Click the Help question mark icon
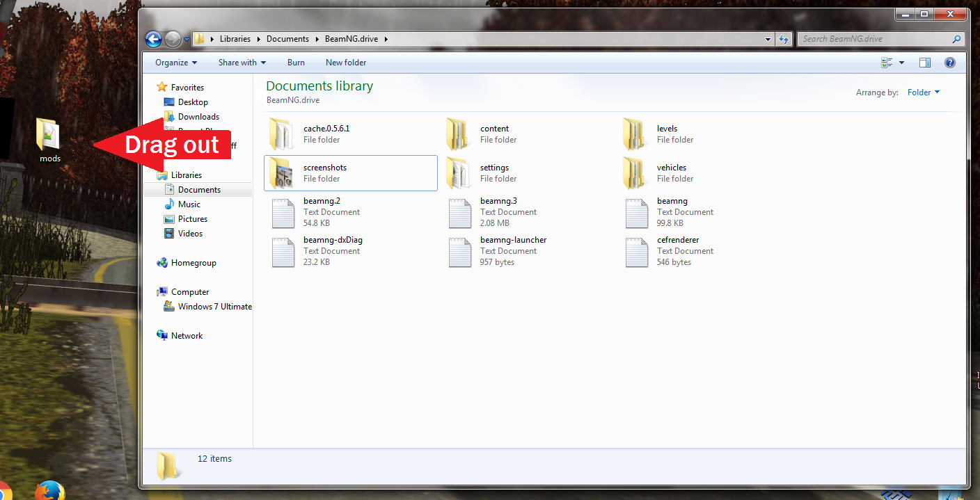980x500 pixels. click(x=949, y=63)
